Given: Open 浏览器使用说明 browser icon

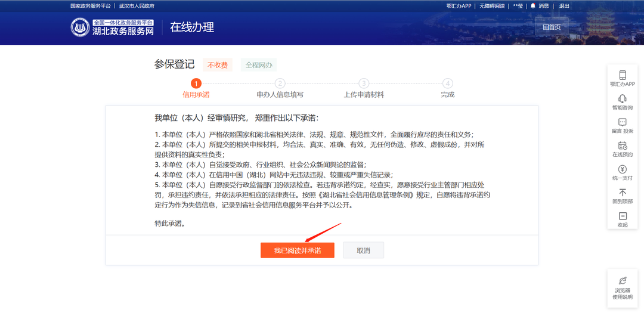Looking at the screenshot, I should [622, 280].
